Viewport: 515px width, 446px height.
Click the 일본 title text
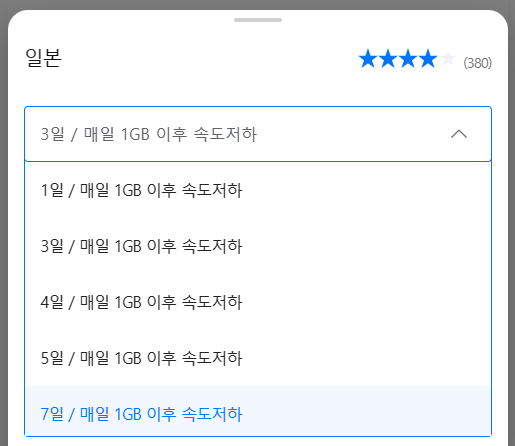[x=43, y=58]
